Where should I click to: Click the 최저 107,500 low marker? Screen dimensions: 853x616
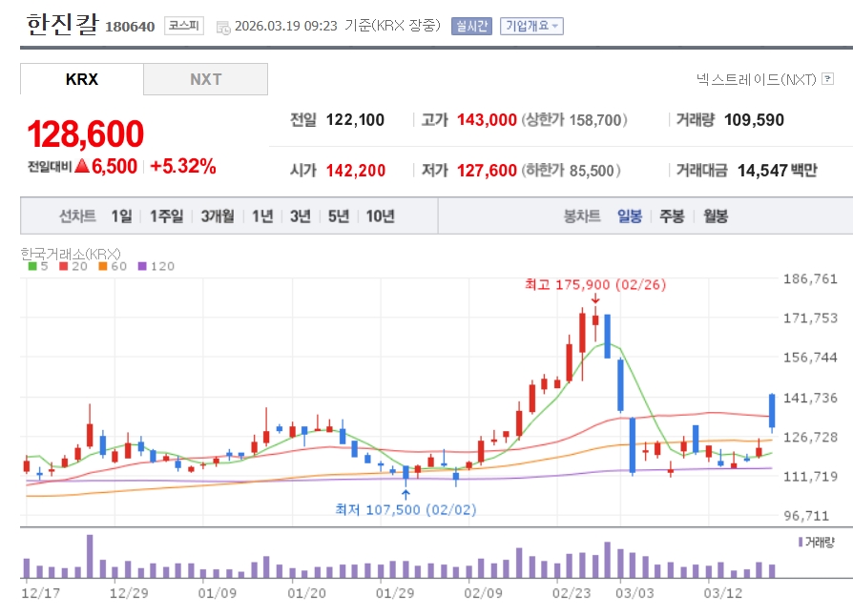point(406,510)
